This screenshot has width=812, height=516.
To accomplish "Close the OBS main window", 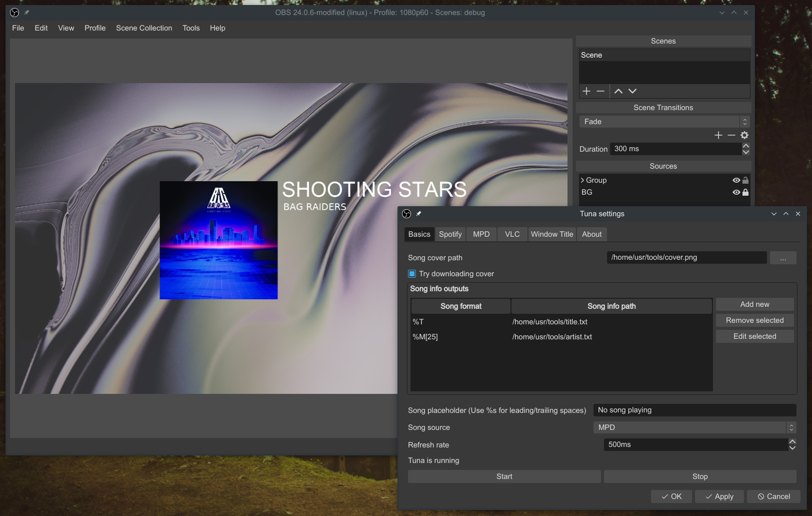I will pos(746,13).
